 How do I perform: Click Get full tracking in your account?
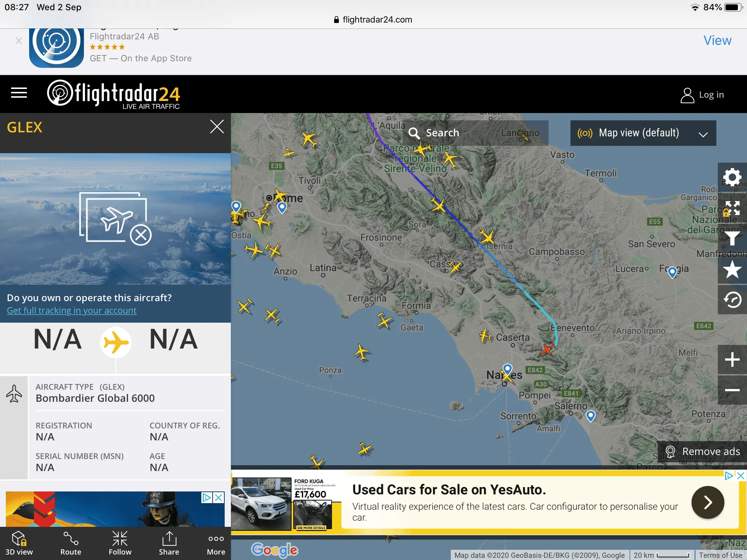tap(71, 311)
